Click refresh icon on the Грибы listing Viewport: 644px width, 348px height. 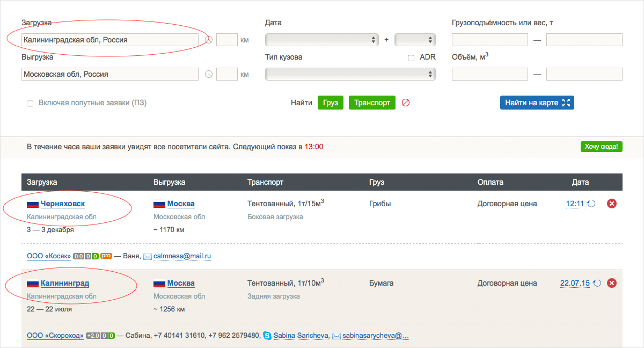coord(591,204)
